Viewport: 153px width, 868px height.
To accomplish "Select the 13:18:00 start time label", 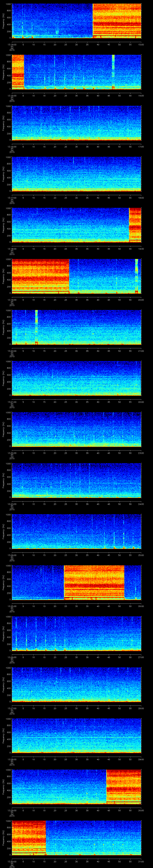I will (x=12, y=249).
